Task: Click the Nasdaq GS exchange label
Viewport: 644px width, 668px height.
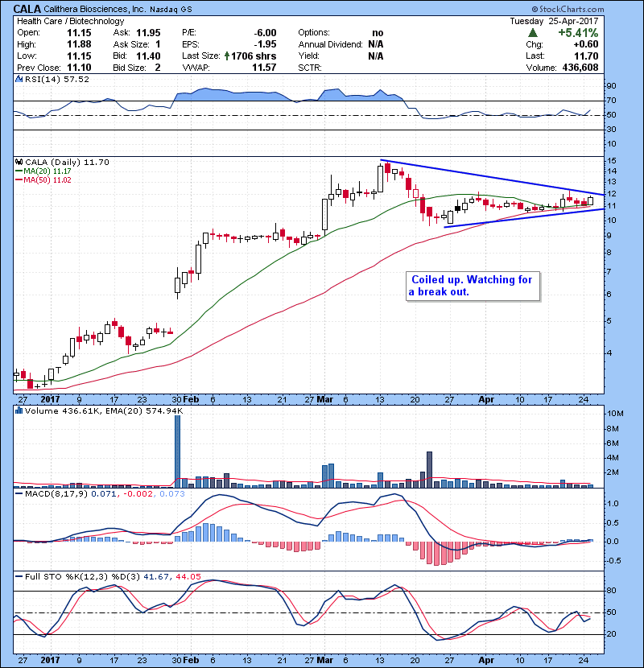Action: coord(171,10)
